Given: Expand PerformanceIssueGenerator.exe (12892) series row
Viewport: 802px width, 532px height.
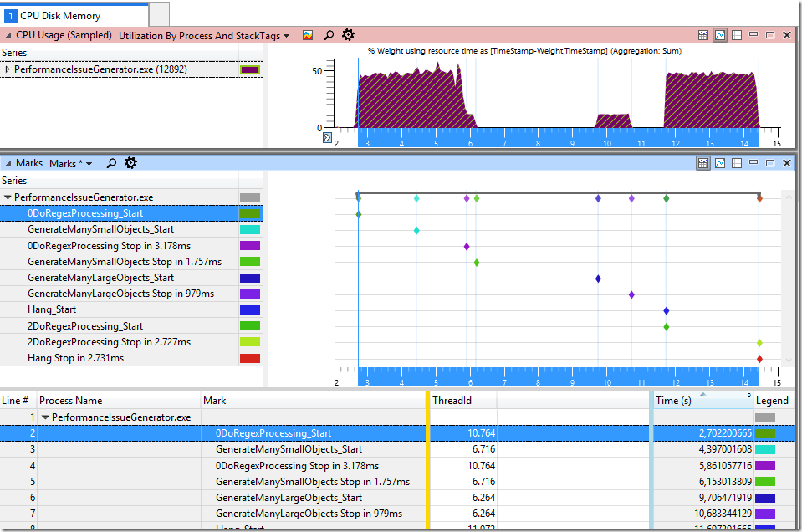Looking at the screenshot, I should coord(8,69).
